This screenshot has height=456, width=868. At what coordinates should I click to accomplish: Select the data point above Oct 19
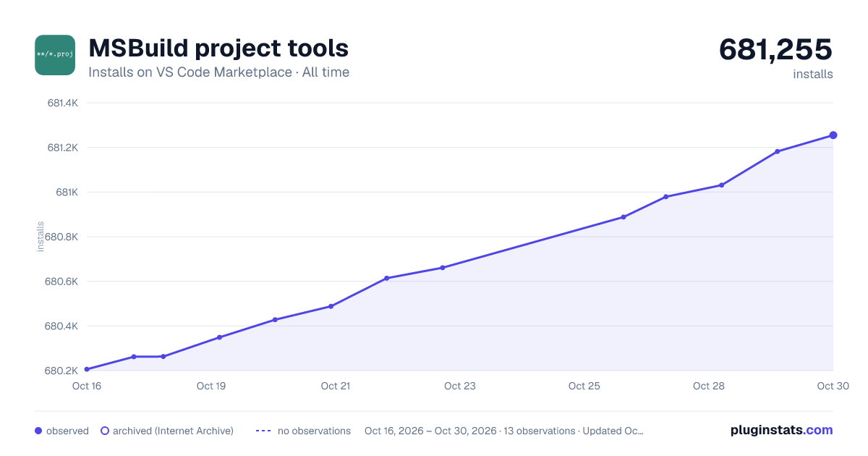[219, 337]
